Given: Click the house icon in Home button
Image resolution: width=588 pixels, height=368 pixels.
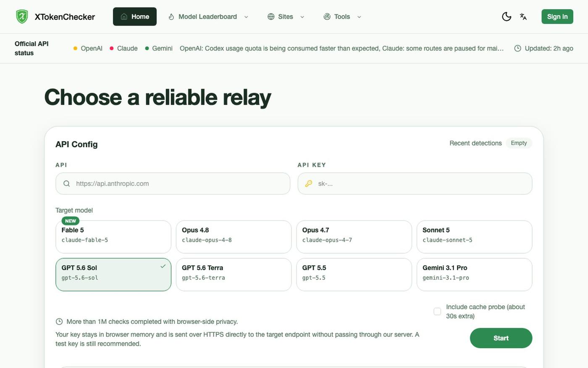Looking at the screenshot, I should (124, 16).
